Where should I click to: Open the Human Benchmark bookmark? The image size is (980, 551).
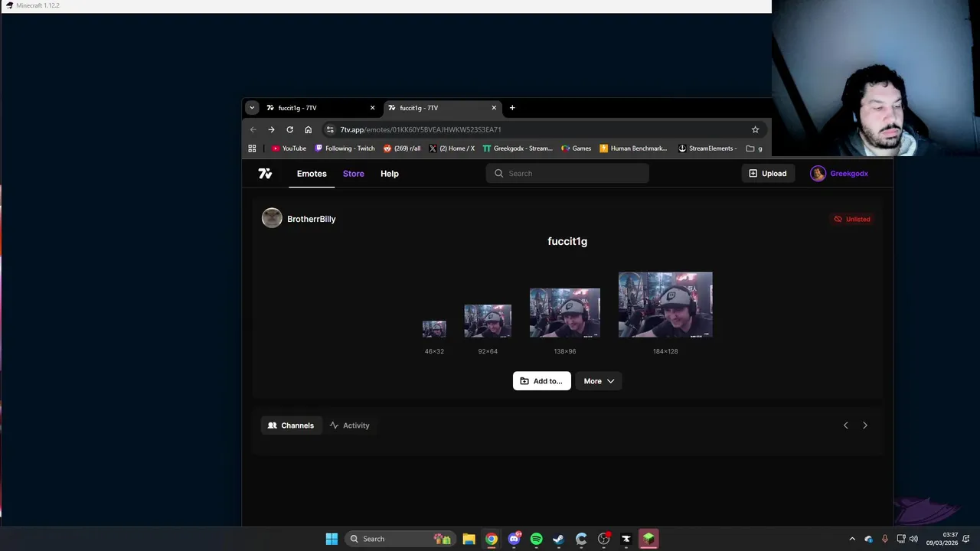(x=633, y=148)
